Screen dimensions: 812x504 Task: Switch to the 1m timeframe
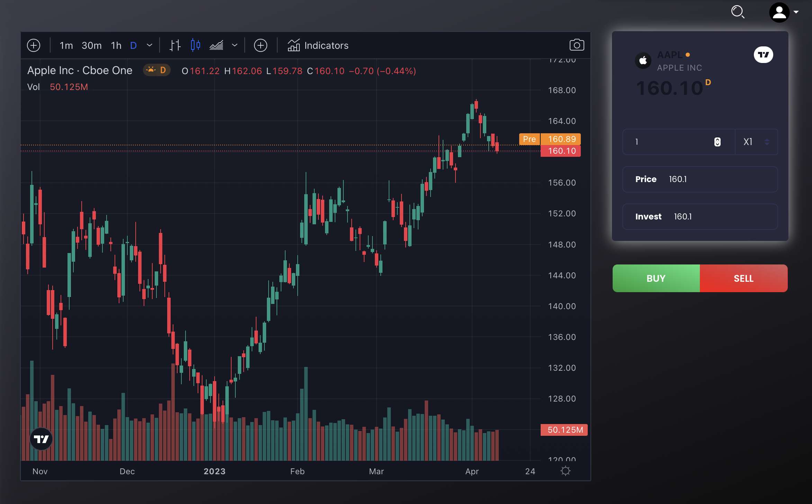[x=66, y=45]
